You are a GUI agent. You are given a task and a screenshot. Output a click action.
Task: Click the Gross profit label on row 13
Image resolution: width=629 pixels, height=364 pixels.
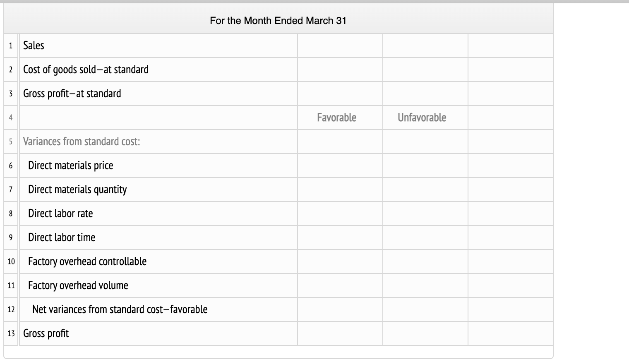click(46, 333)
